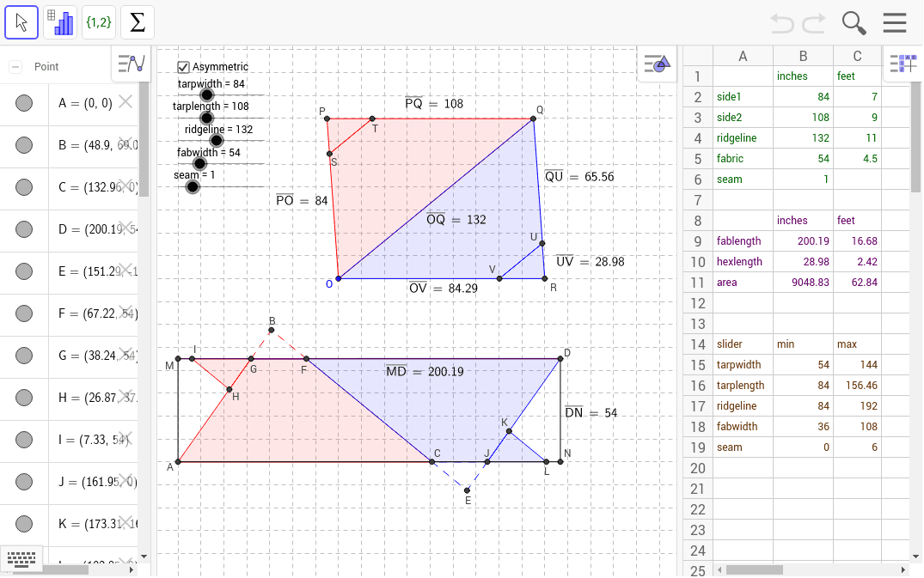Click the MD = 200.19 length label
This screenshot has height=578, width=924.
coord(425,371)
